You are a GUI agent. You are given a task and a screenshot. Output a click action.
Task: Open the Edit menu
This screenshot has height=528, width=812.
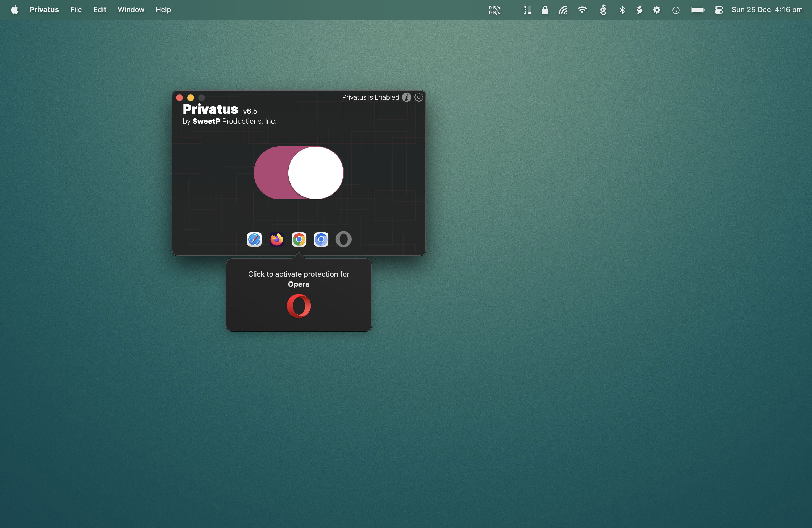100,10
